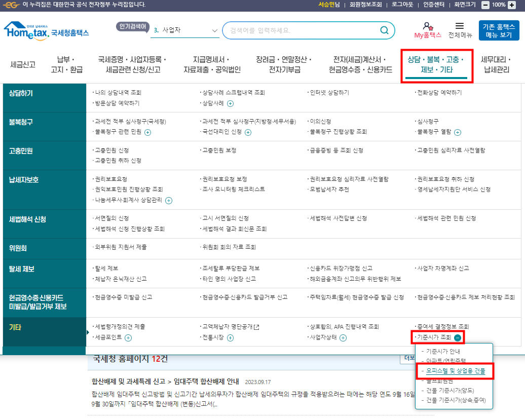This screenshot has width=525, height=420.
Task: Expand 상담사례 plus icon
Action: pyautogui.click(x=231, y=103)
